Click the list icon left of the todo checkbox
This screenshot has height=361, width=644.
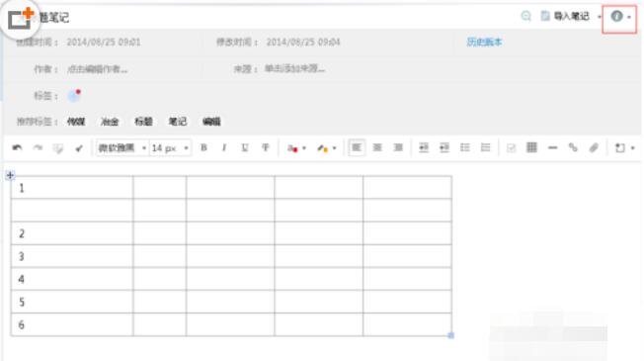pyautogui.click(x=485, y=147)
